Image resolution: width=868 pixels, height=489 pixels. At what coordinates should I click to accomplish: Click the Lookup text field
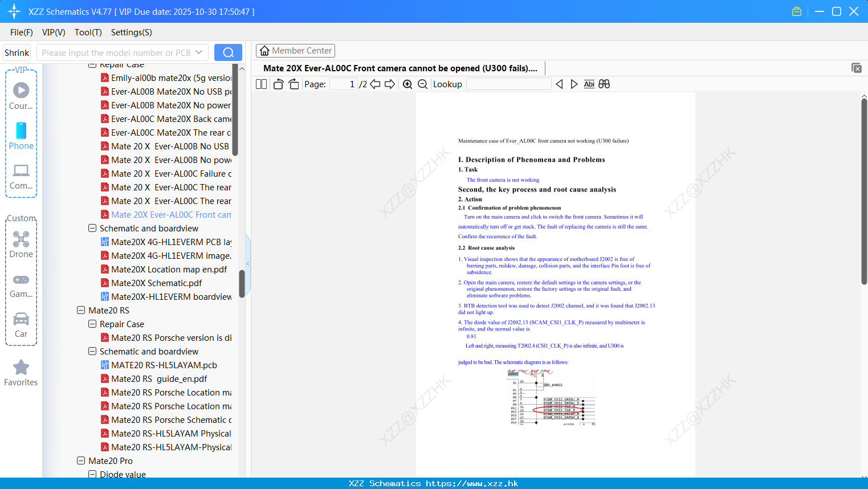[508, 84]
